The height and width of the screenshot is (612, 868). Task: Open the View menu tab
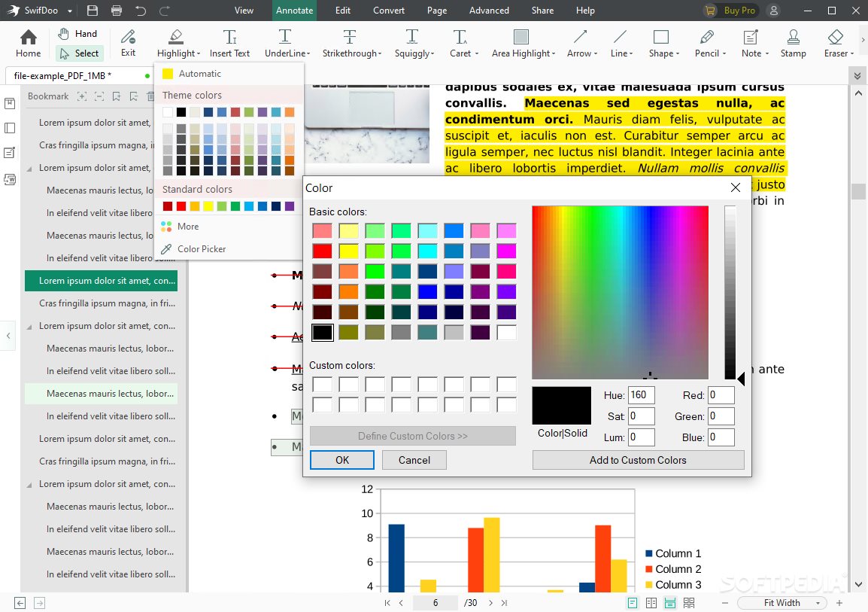[x=244, y=10]
